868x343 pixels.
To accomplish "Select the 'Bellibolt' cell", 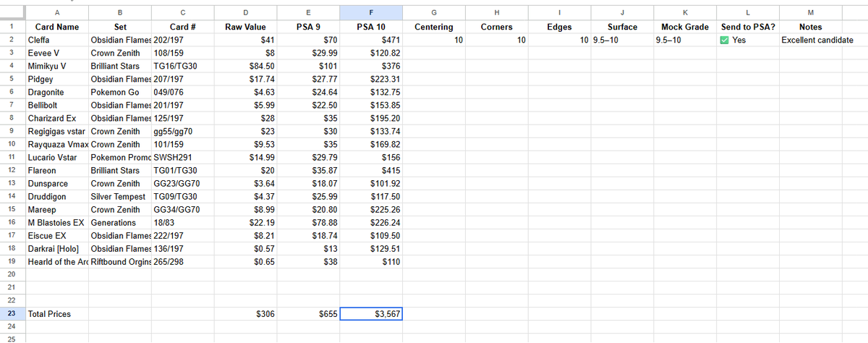I will 56,106.
